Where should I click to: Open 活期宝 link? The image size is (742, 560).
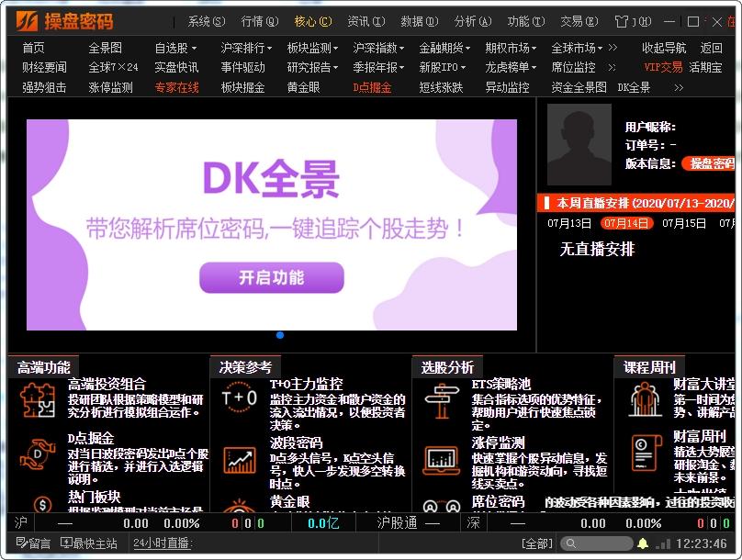[705, 68]
